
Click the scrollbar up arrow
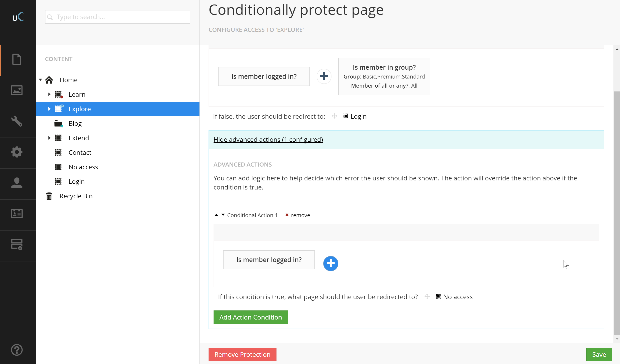tap(617, 49)
